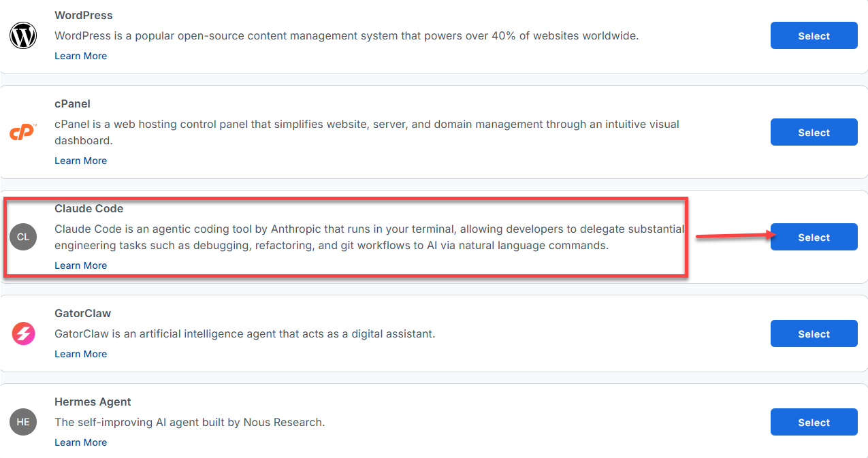Click the WordPress open-source CMS description
Viewport: 868px width, 458px height.
point(347,35)
